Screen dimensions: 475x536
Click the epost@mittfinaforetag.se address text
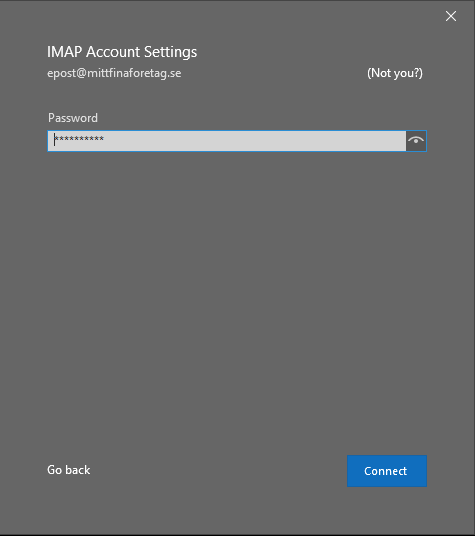click(x=114, y=73)
